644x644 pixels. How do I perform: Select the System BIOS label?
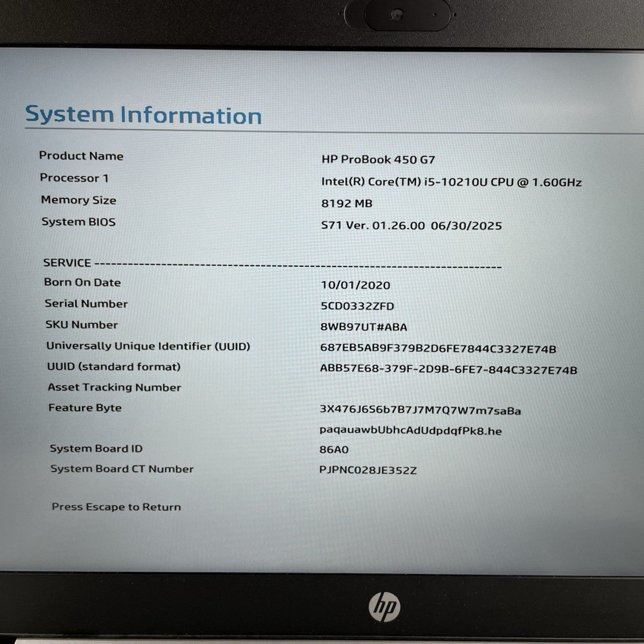coord(78,222)
